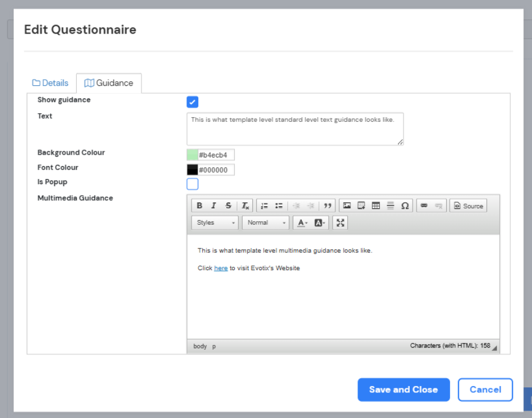Click the Edit Questionnaire heading
Image resolution: width=532 pixels, height=418 pixels.
80,30
